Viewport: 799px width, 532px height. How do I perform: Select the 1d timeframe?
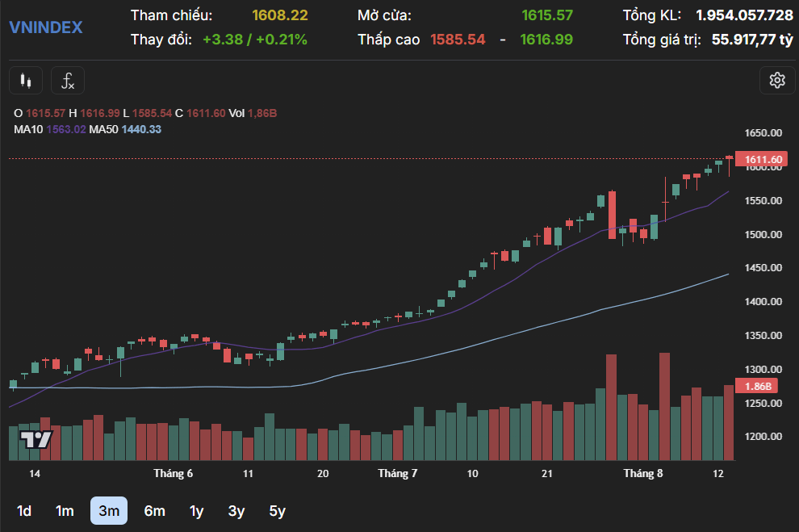[x=24, y=510]
